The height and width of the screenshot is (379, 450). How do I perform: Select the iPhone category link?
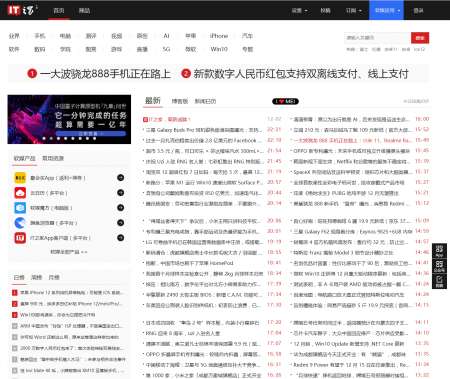[219, 36]
